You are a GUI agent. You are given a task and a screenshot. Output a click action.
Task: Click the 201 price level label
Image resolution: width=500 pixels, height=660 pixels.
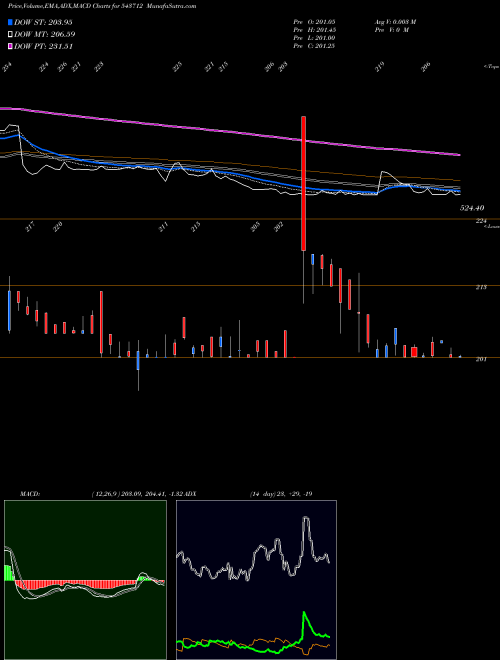481,359
